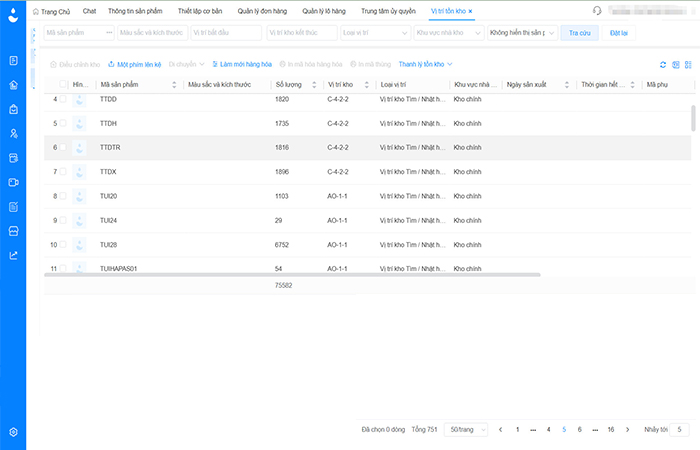Click the store icon in the left sidebar
The width and height of the screenshot is (700, 450).
[x=13, y=231]
